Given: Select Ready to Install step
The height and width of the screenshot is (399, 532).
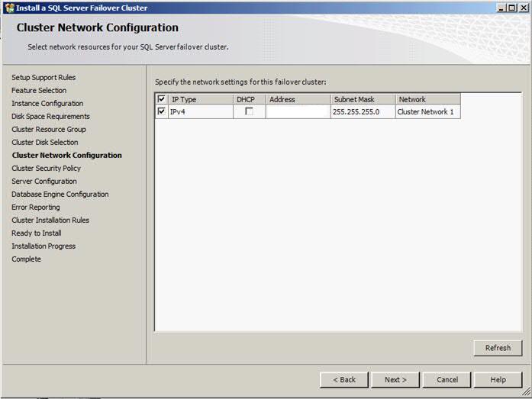Looking at the screenshot, I should (37, 233).
